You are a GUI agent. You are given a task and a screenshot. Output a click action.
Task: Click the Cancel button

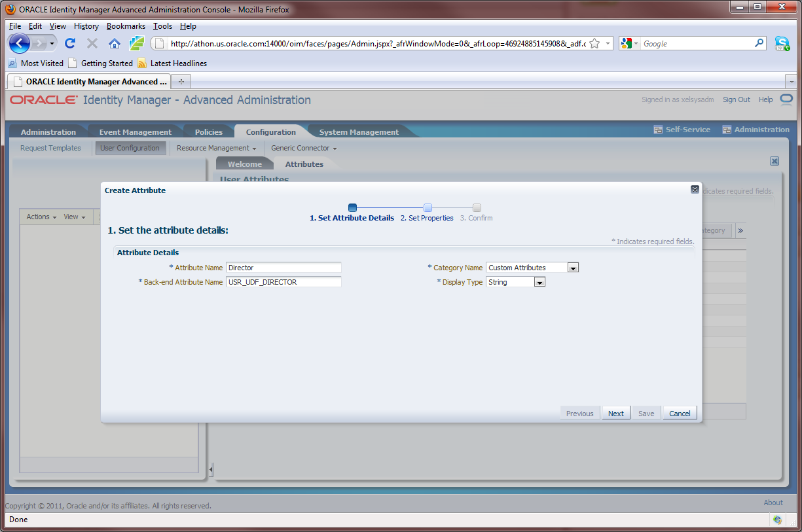[x=680, y=413]
